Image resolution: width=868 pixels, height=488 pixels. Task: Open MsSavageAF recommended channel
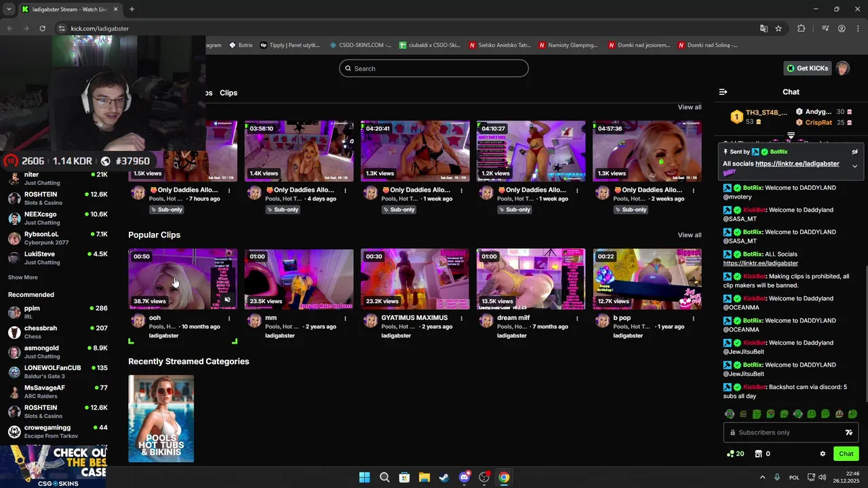tap(58, 392)
